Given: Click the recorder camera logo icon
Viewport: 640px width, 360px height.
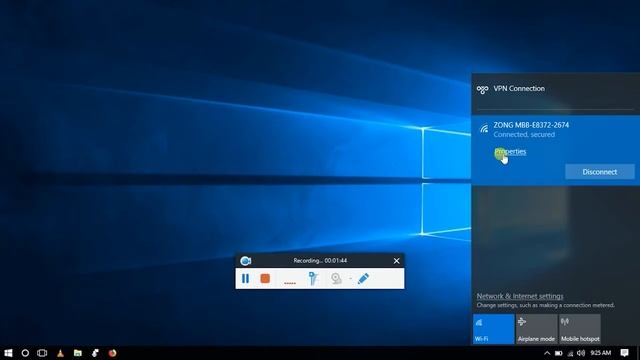Looking at the screenshot, I should [245, 261].
